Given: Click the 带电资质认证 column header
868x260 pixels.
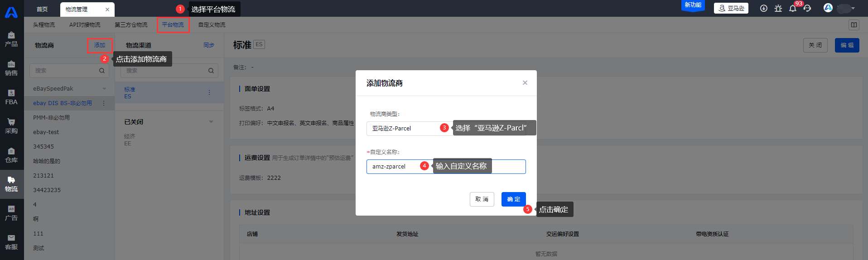Looking at the screenshot, I should tap(713, 234).
